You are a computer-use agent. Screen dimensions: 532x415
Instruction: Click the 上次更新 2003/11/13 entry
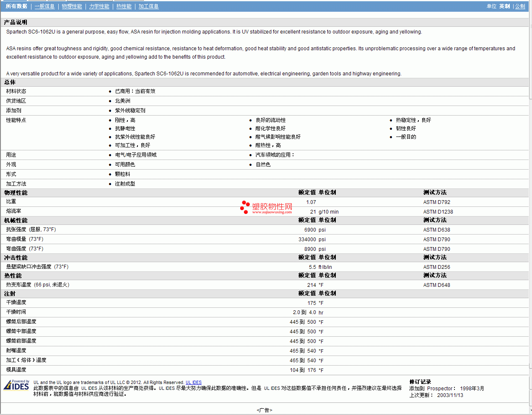(x=436, y=395)
